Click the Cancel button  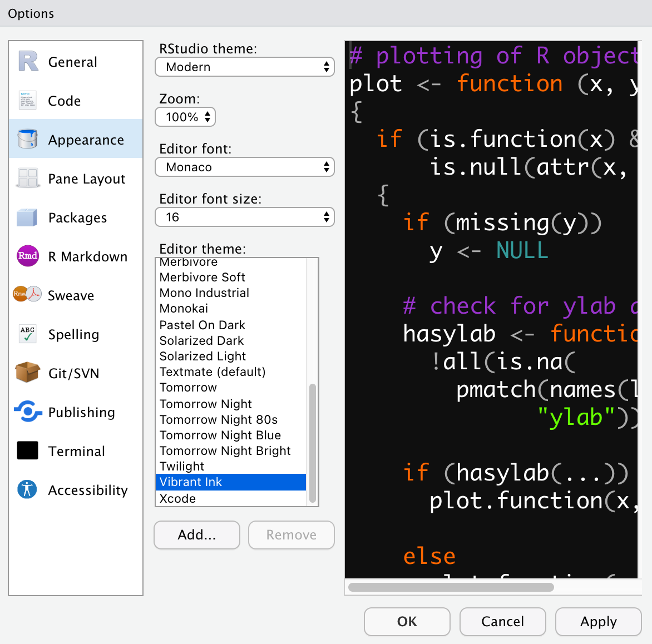click(x=503, y=622)
